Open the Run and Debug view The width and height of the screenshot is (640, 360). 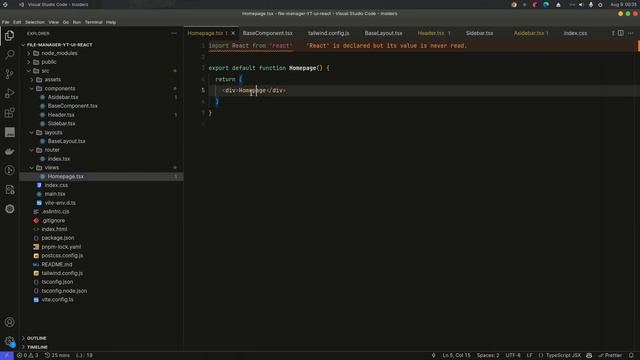click(x=9, y=93)
